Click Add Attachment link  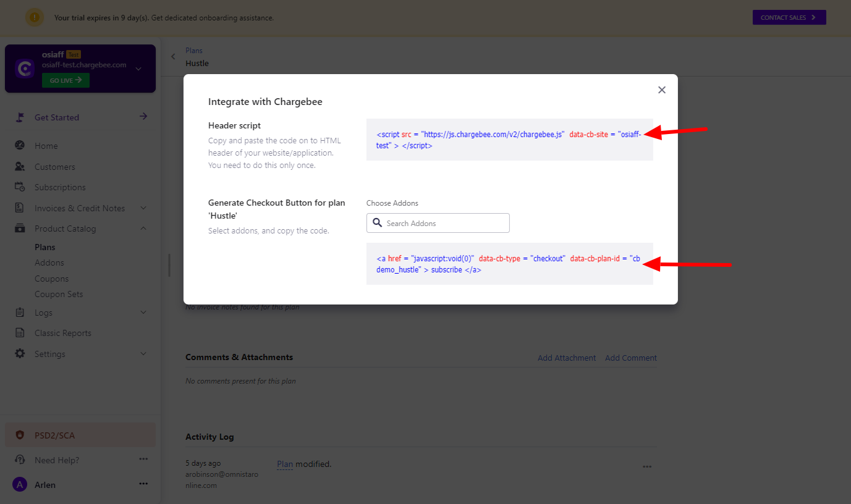click(567, 358)
